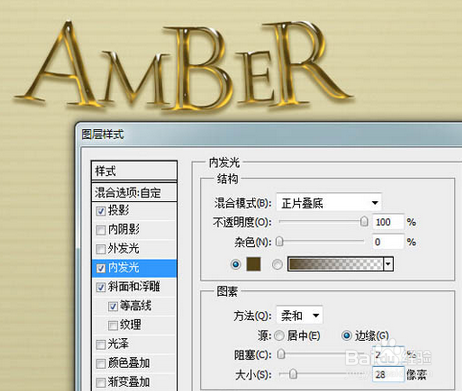Click the 图层样式 dialog title bar
Screen dimensions: 462x391
click(269, 134)
